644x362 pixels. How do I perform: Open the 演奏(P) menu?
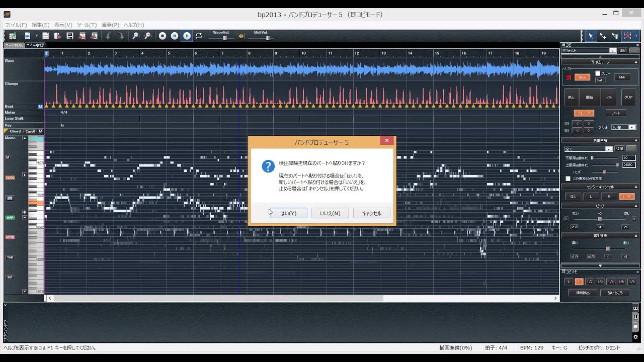coord(111,25)
